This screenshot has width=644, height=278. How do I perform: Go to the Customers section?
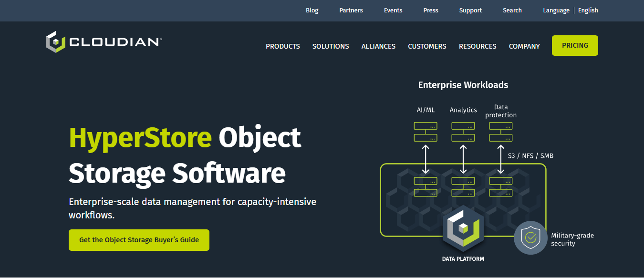pyautogui.click(x=427, y=46)
